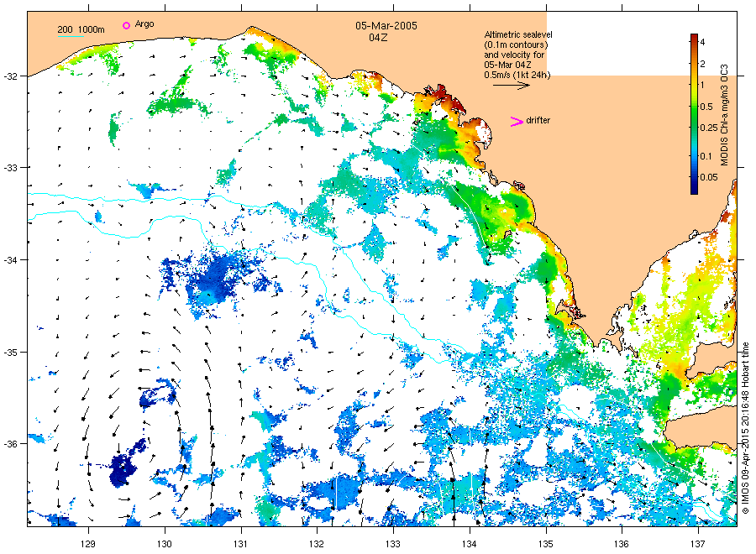Click the '200 1000m' depth legend text

click(81, 29)
